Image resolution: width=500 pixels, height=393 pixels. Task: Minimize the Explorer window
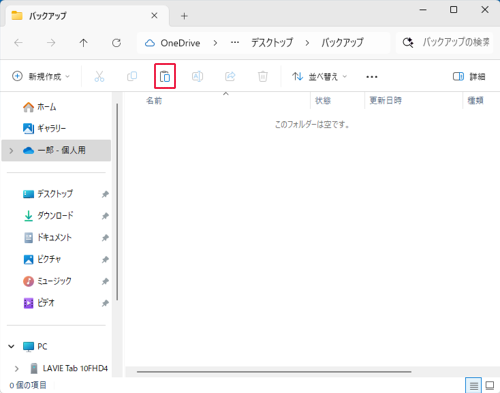423,10
